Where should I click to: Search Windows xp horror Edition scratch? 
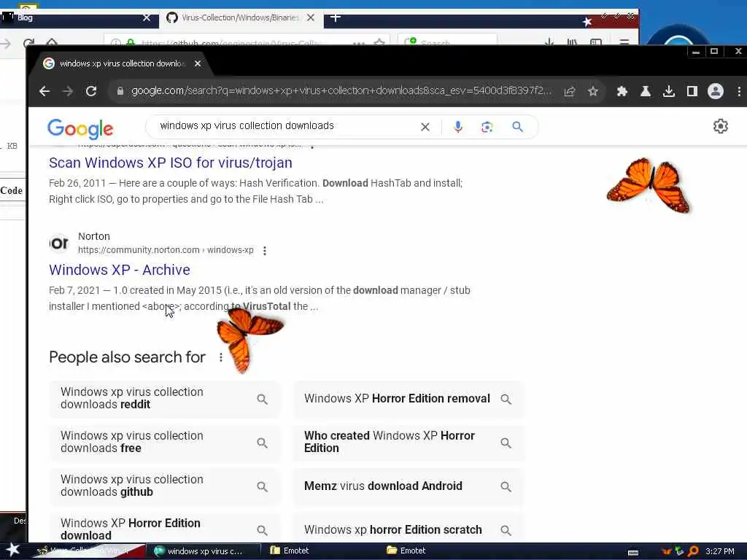click(409, 528)
